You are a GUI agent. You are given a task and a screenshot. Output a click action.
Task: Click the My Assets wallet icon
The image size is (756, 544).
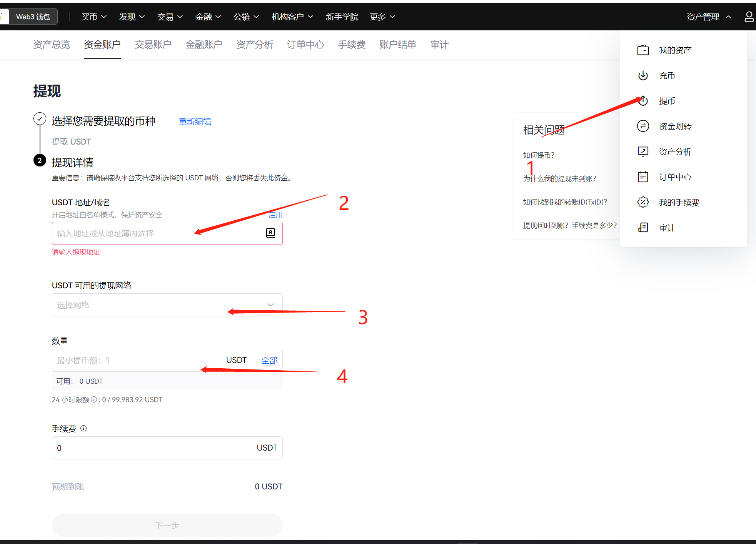click(x=643, y=50)
